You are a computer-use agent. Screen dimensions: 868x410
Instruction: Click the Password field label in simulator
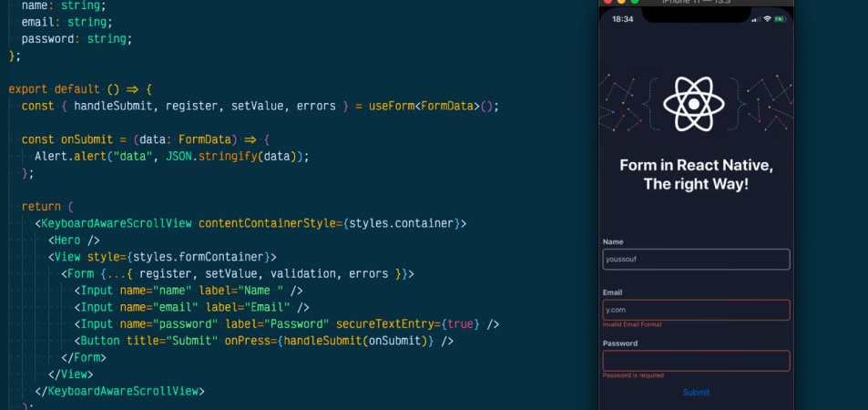point(620,343)
